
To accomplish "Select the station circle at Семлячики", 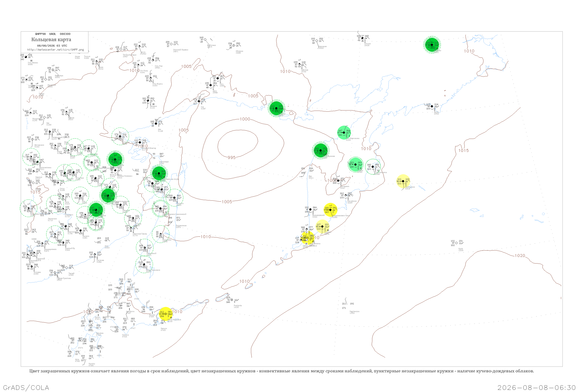I will click(x=346, y=195).
